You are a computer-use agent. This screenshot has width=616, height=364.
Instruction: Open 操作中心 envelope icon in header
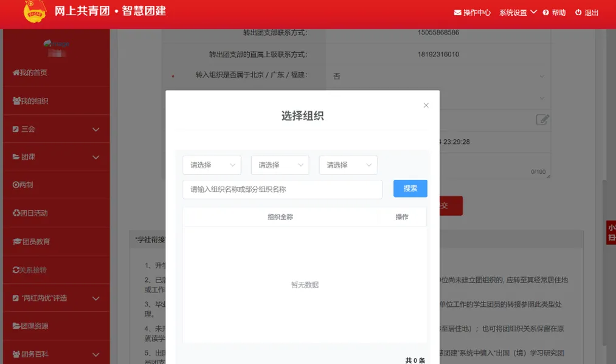(457, 13)
